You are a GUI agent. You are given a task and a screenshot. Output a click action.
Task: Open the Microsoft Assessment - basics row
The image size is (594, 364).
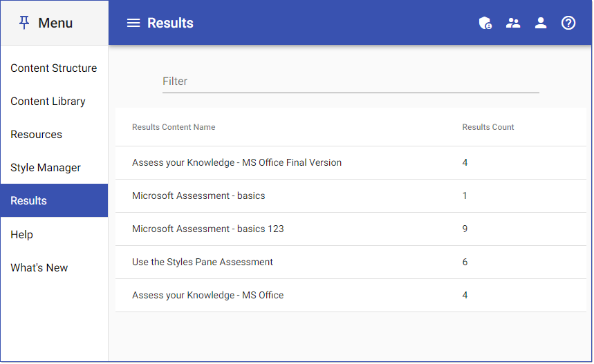351,196
